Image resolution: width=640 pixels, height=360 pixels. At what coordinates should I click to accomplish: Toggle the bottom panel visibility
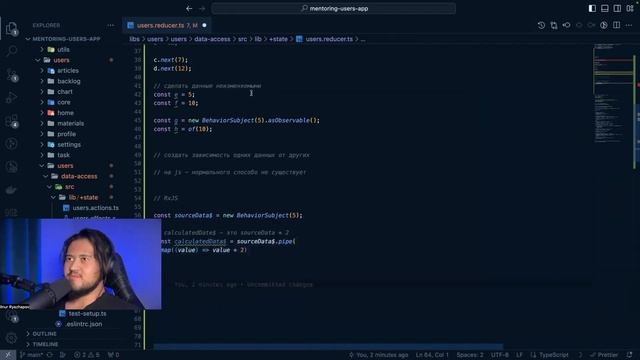(604, 8)
